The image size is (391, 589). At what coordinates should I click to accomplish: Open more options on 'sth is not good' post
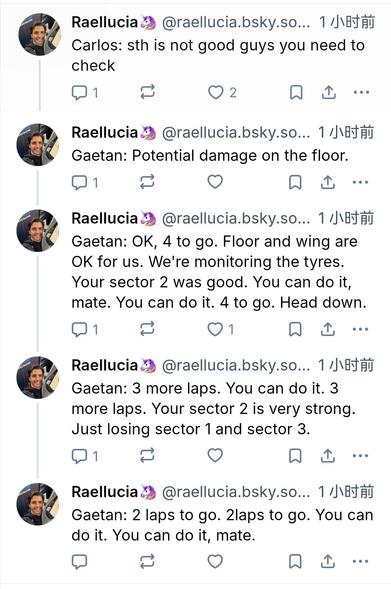361,92
